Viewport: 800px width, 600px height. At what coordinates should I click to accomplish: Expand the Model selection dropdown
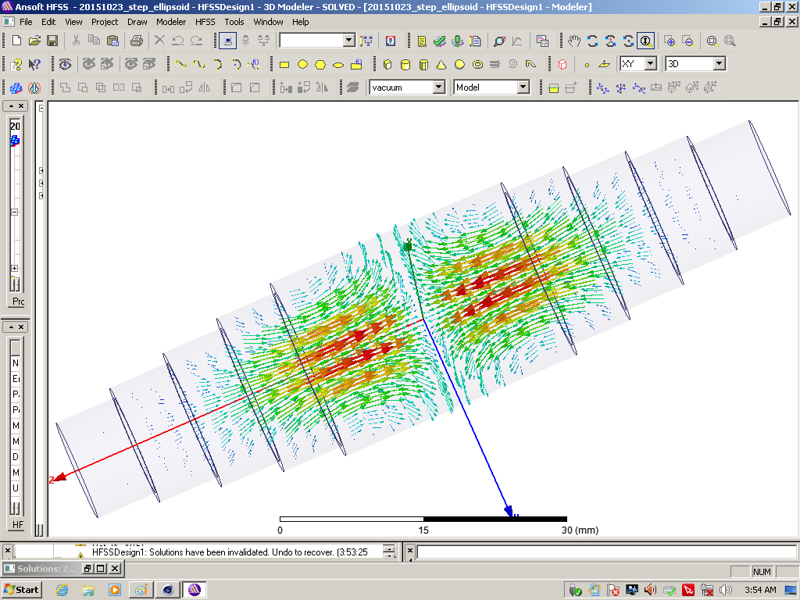click(x=522, y=87)
